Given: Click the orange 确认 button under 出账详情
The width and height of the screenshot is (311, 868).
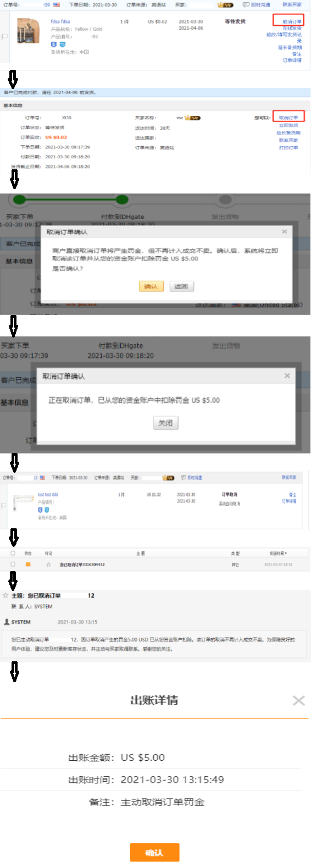Looking at the screenshot, I should (154, 853).
